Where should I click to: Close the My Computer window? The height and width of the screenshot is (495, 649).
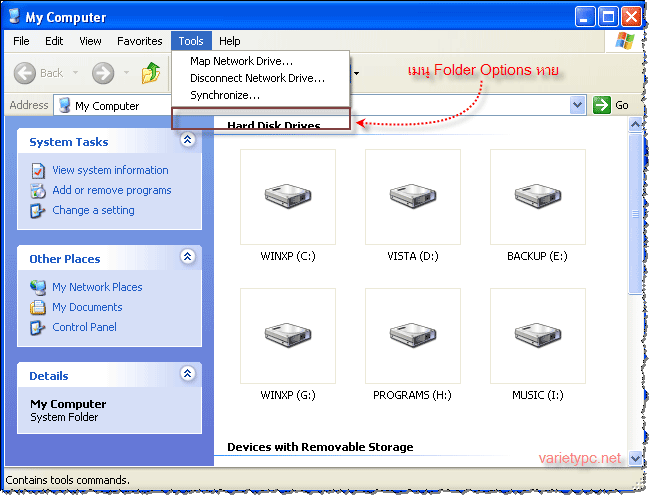[x=631, y=17]
